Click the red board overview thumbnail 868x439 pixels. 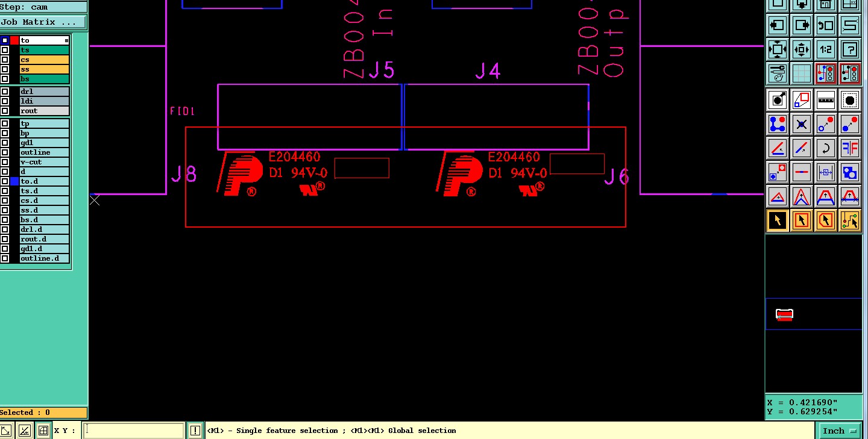784,314
